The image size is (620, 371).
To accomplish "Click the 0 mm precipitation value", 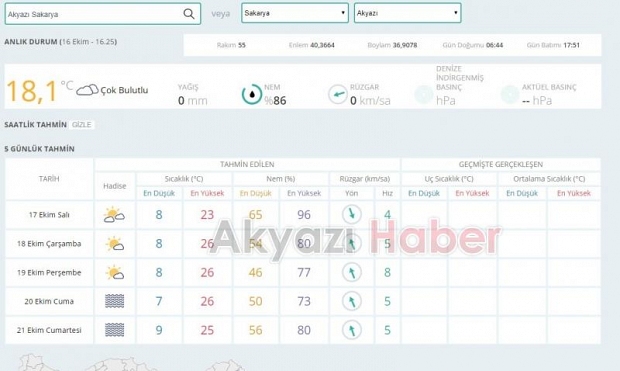I will click(193, 100).
